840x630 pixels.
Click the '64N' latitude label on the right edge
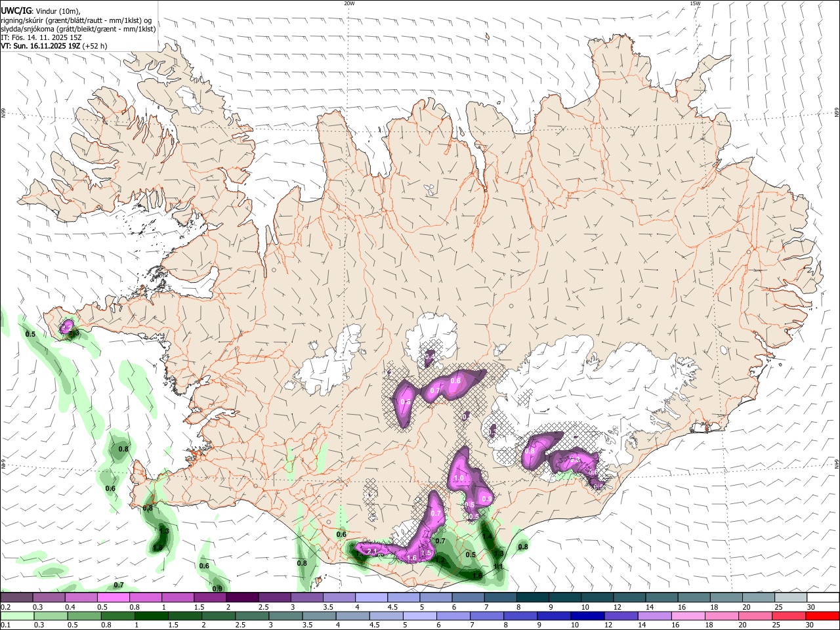click(x=837, y=463)
